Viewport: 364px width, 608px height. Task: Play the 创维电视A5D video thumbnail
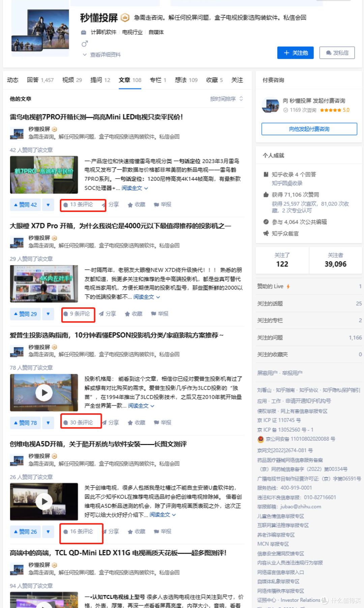(44, 502)
